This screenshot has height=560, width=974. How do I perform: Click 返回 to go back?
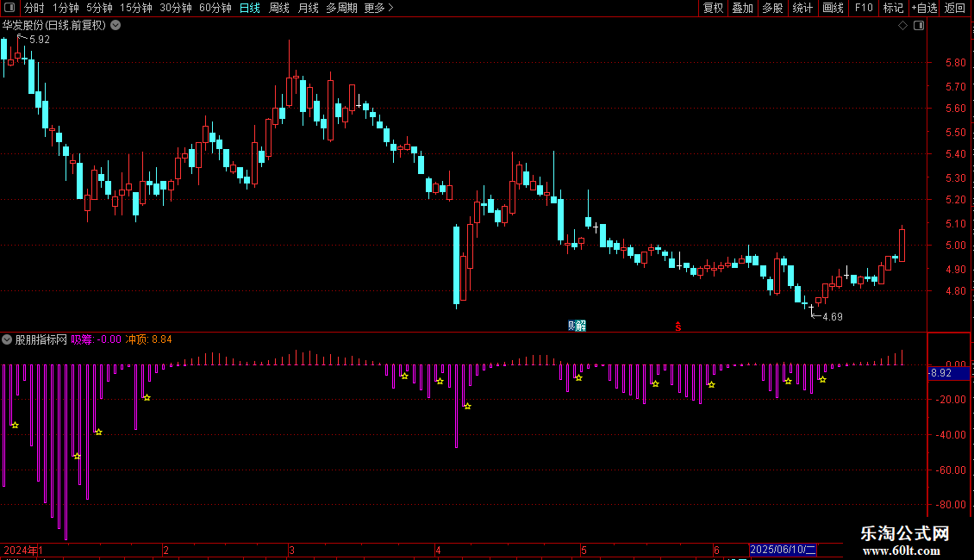point(955,8)
